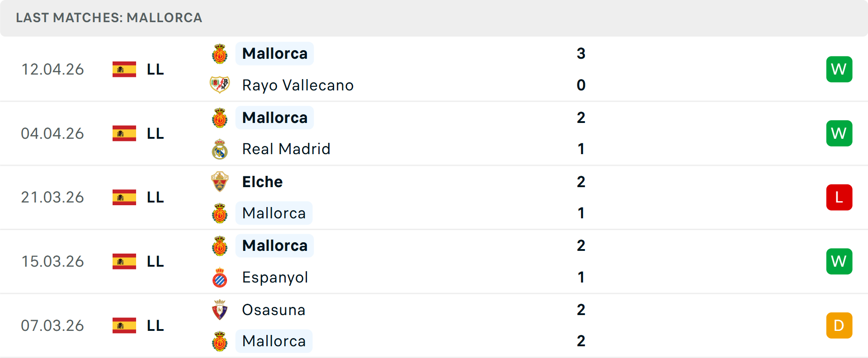Open the Rayo Vallecano team link
The height and width of the screenshot is (358, 868).
coord(297,85)
